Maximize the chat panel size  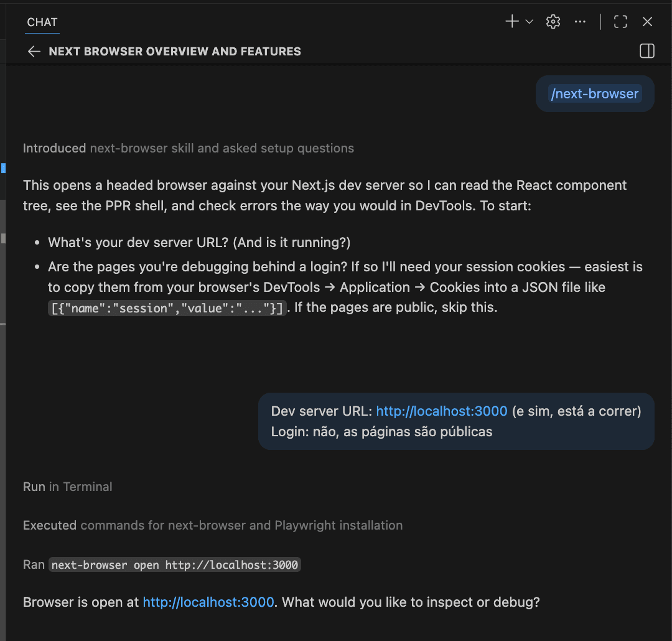620,22
